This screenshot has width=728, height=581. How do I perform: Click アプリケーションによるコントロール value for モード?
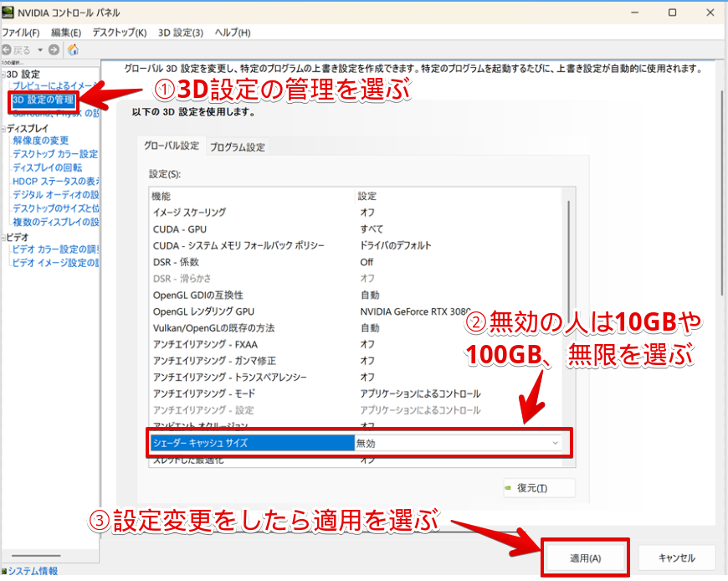point(420,393)
